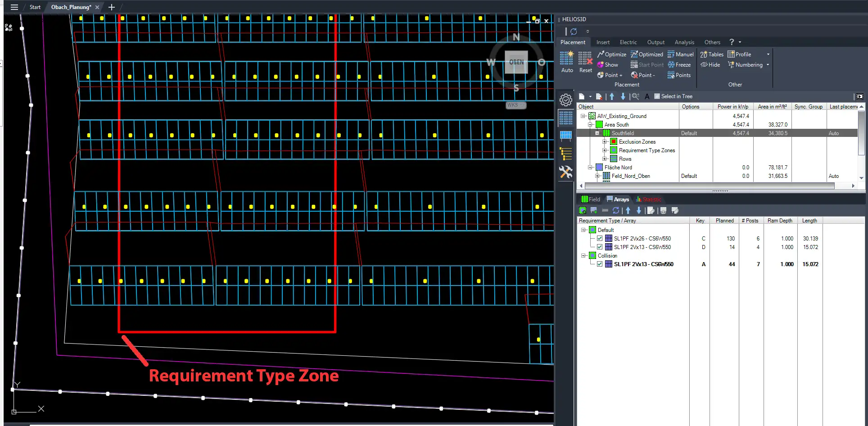Open the wrench and hammer tools sidebar icon
868x426 pixels.
point(565,172)
